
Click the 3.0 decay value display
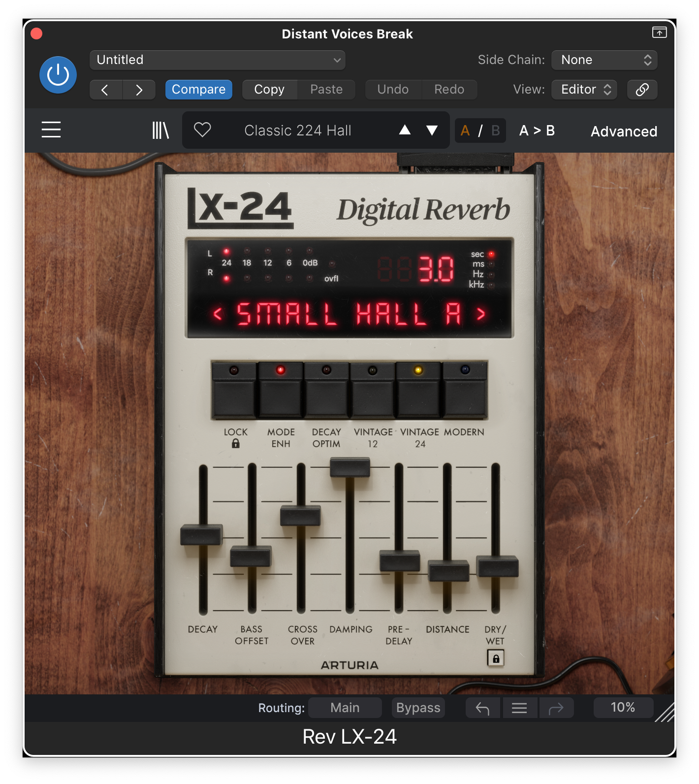click(436, 269)
